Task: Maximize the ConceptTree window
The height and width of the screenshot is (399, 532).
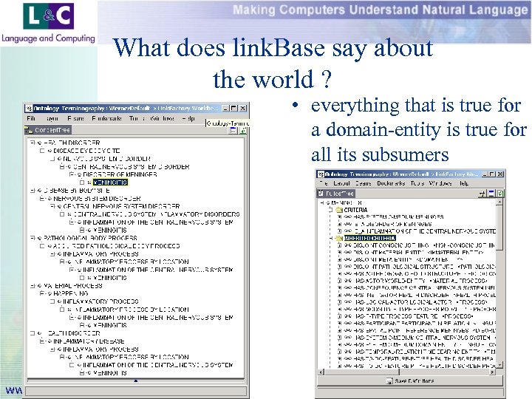Action: [233, 109]
